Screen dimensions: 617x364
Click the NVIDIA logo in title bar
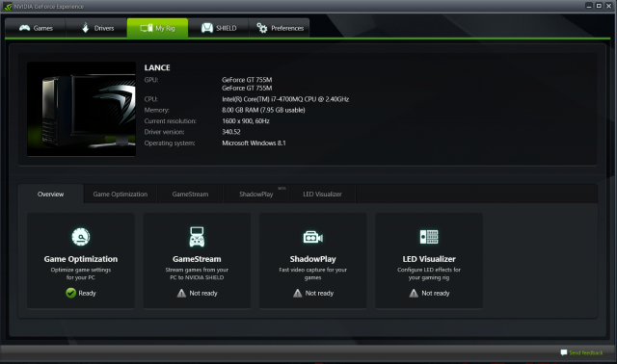click(x=8, y=7)
